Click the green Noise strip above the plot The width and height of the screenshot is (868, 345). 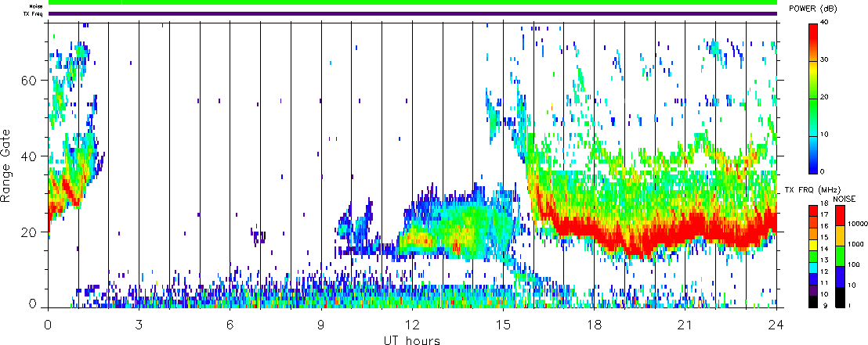point(413,3)
